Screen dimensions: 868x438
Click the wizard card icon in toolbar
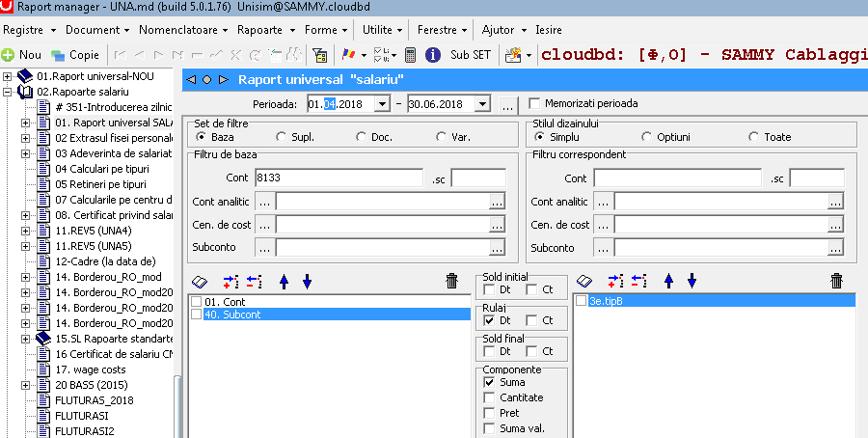pos(514,55)
